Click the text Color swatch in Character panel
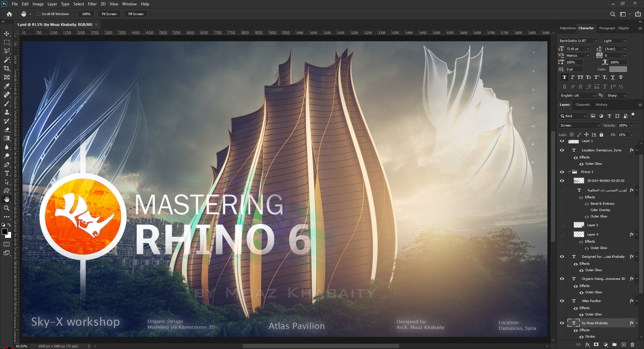The width and height of the screenshot is (644, 349). [618, 69]
